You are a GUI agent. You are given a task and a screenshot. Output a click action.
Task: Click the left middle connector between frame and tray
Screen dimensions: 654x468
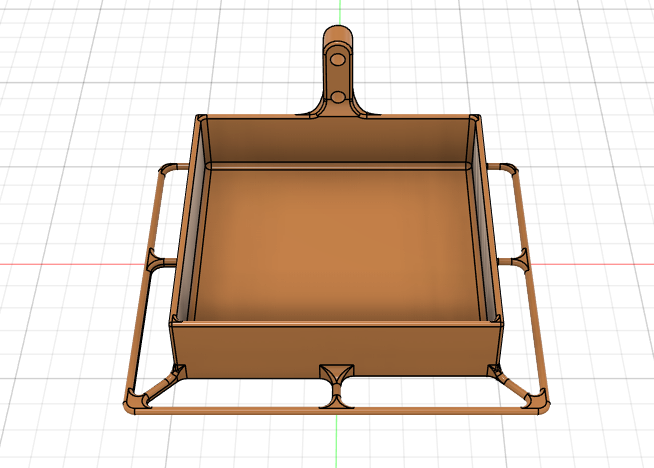pos(162,262)
